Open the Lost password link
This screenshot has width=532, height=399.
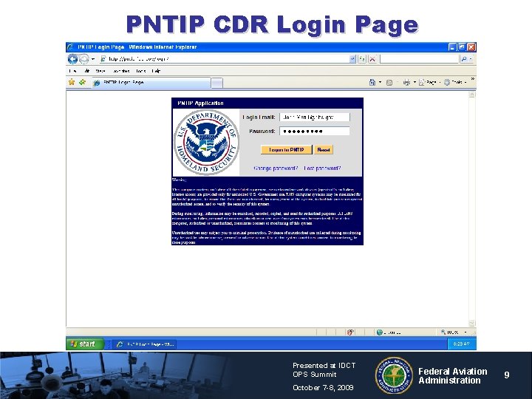pyautogui.click(x=322, y=168)
